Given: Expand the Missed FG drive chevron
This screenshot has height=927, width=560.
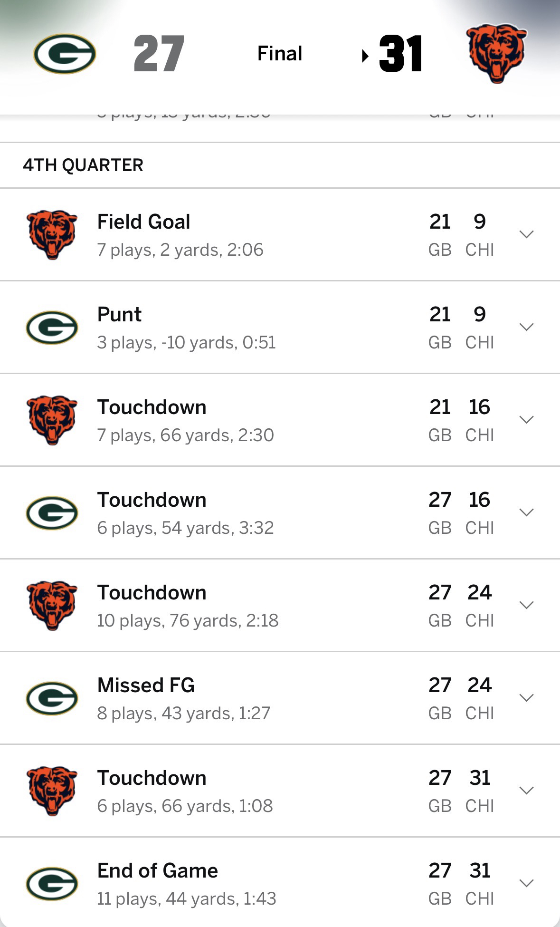Looking at the screenshot, I should pyautogui.click(x=526, y=697).
